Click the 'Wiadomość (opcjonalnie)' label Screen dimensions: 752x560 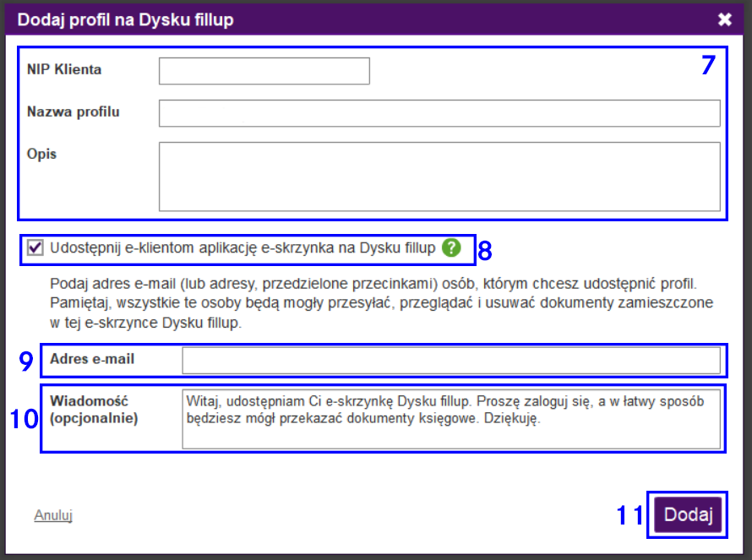click(x=94, y=410)
